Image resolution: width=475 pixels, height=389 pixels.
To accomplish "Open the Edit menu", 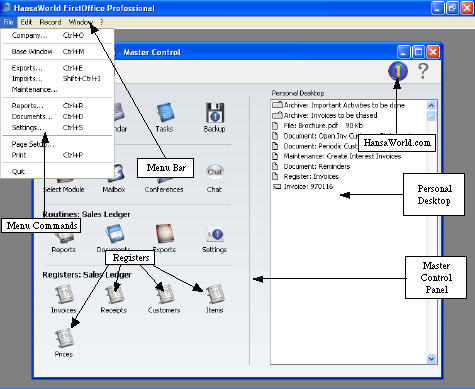I will (x=26, y=22).
